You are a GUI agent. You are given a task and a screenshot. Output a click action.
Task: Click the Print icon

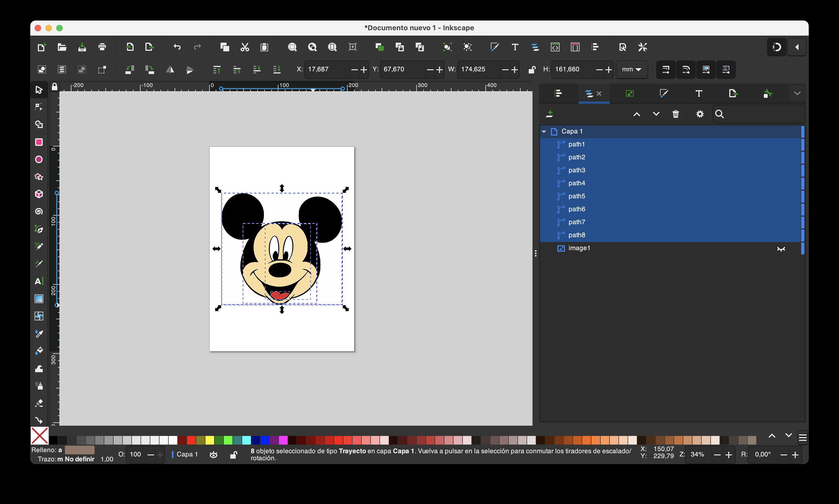click(x=102, y=47)
